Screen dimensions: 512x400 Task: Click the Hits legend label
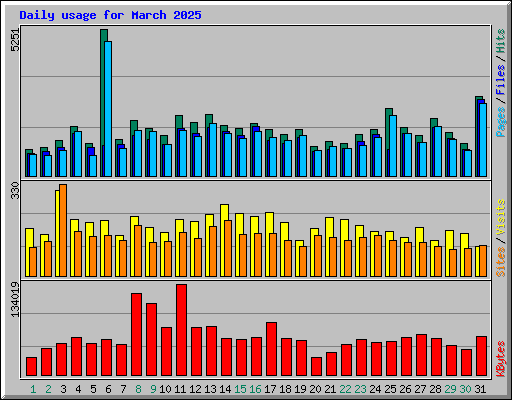click(501, 41)
